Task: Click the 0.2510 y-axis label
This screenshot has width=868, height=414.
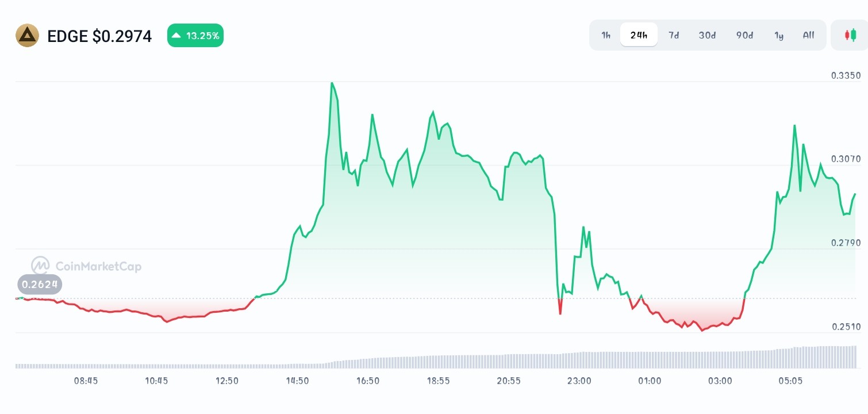Action: pyautogui.click(x=846, y=327)
